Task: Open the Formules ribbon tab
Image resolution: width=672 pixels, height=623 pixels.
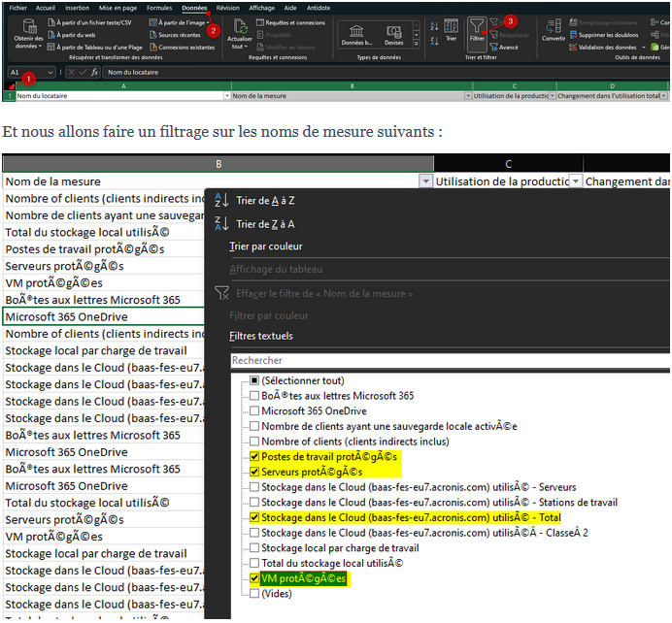Action: [x=158, y=7]
